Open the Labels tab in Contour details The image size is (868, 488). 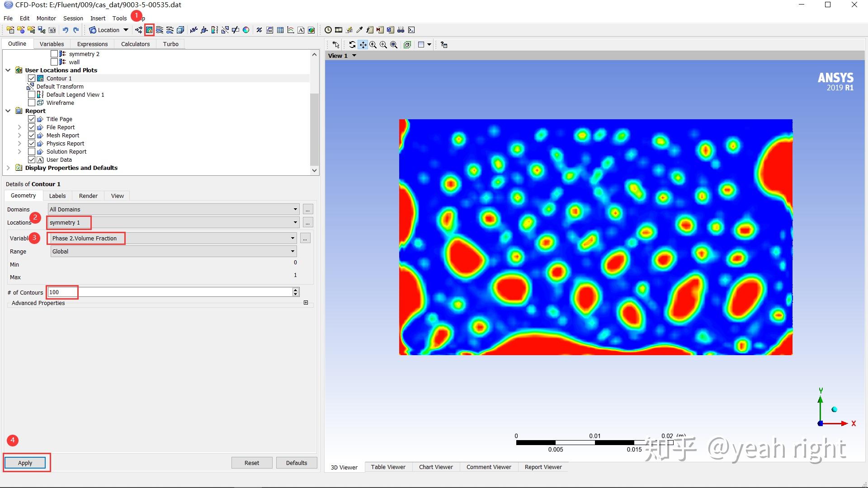coord(57,196)
